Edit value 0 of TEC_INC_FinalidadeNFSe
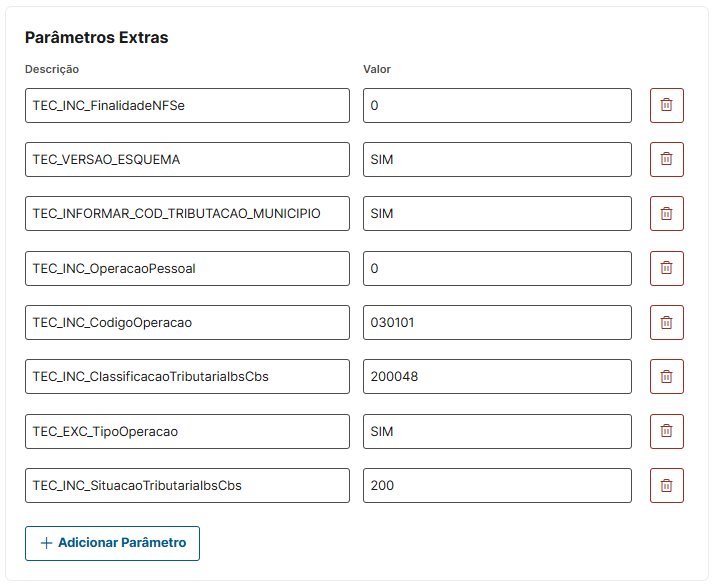This screenshot has height=586, width=714. (497, 105)
